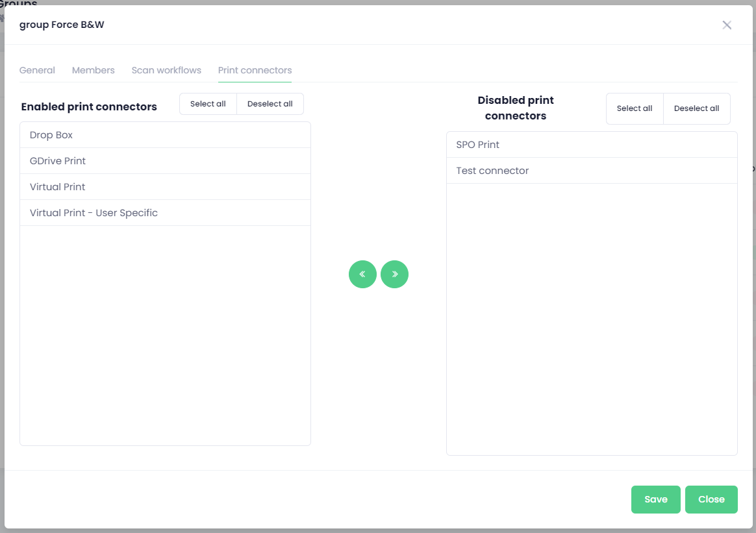Image resolution: width=756 pixels, height=533 pixels.
Task: Select SPO Print in the disabled list
Action: (x=592, y=145)
